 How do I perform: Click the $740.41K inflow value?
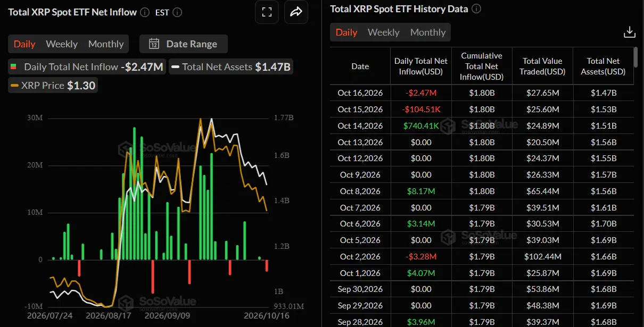tap(421, 126)
